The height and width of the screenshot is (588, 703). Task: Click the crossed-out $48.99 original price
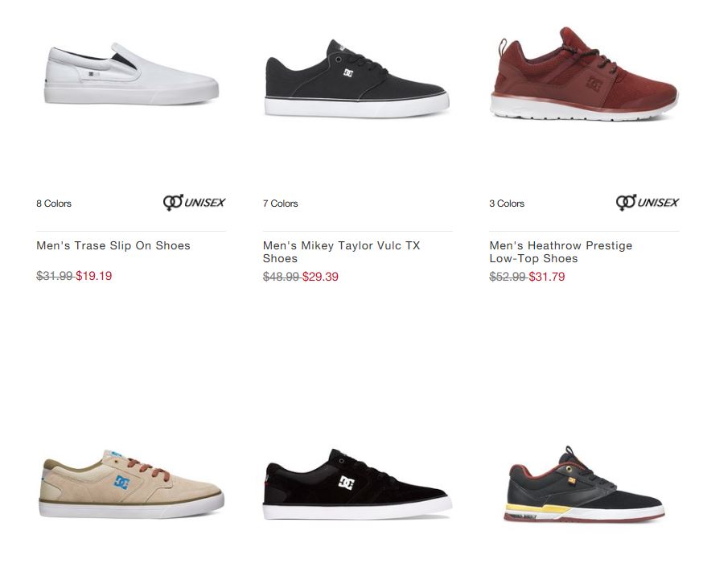pos(281,276)
